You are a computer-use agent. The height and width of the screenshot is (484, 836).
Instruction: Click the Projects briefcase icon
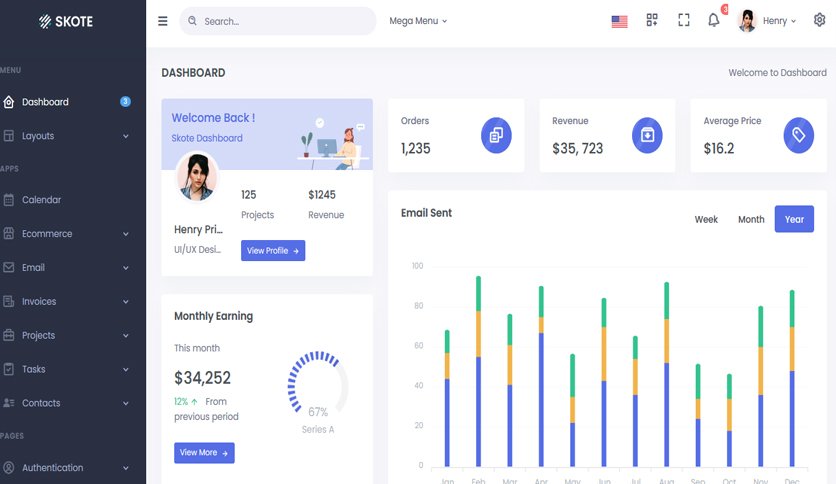click(x=9, y=335)
